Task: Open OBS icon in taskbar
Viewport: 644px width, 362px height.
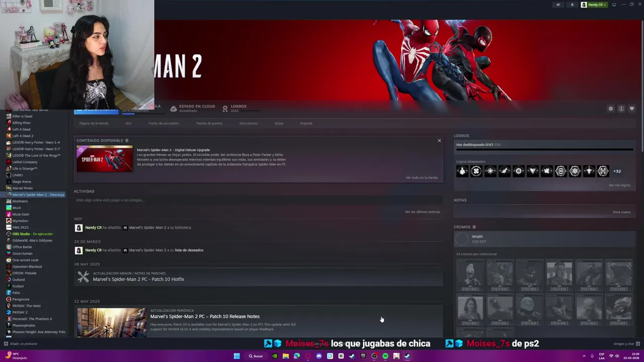Action: [374, 356]
